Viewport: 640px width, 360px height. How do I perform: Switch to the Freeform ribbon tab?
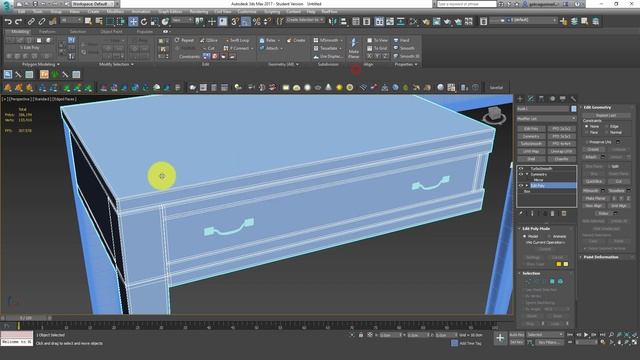(47, 31)
